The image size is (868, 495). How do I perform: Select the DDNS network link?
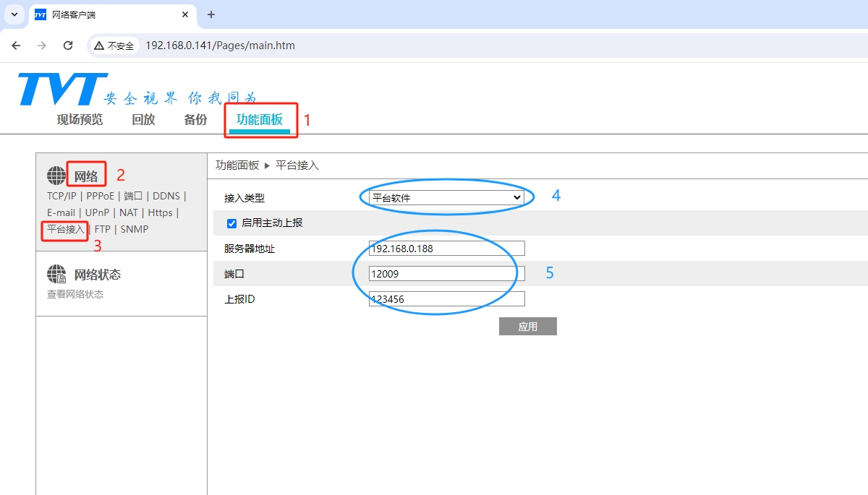tap(166, 196)
